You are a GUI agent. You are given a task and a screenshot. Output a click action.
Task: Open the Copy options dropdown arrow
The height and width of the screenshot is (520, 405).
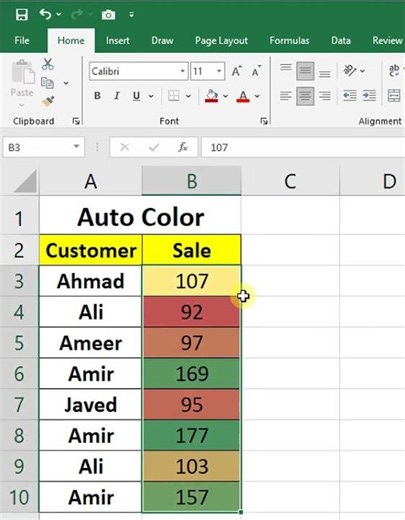point(66,83)
